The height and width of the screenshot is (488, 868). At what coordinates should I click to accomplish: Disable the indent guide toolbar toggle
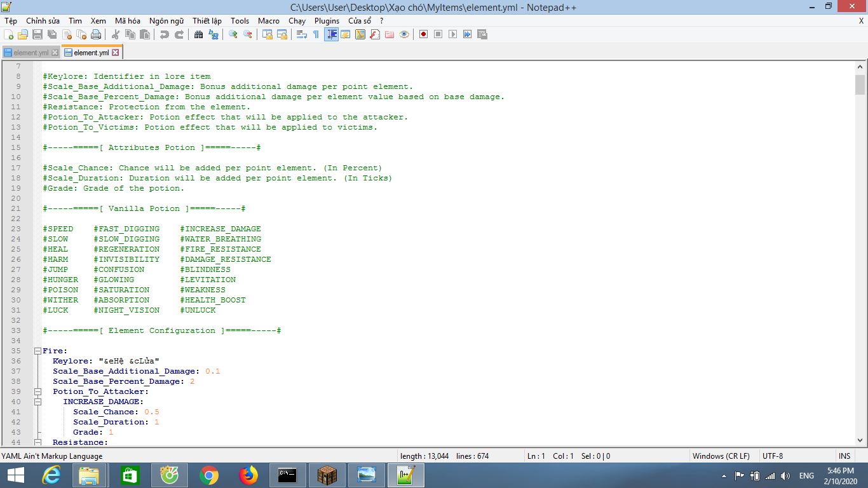(x=331, y=34)
